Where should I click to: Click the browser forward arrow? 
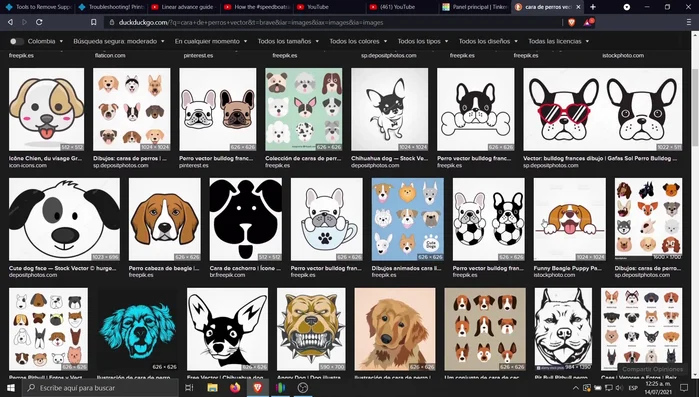[x=25, y=22]
